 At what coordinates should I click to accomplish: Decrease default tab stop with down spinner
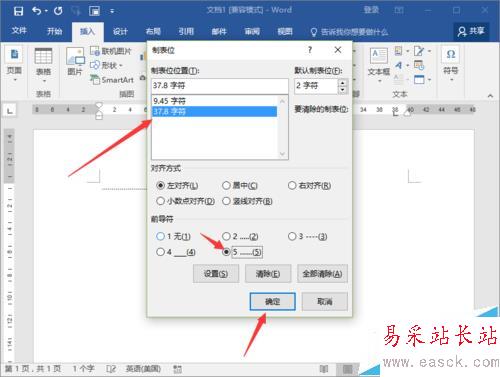[x=343, y=90]
